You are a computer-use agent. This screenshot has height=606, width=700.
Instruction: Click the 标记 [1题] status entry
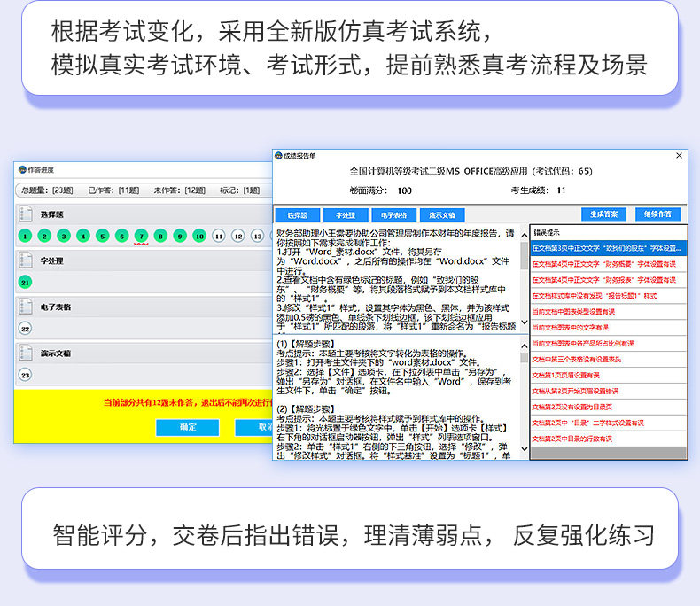(240, 190)
